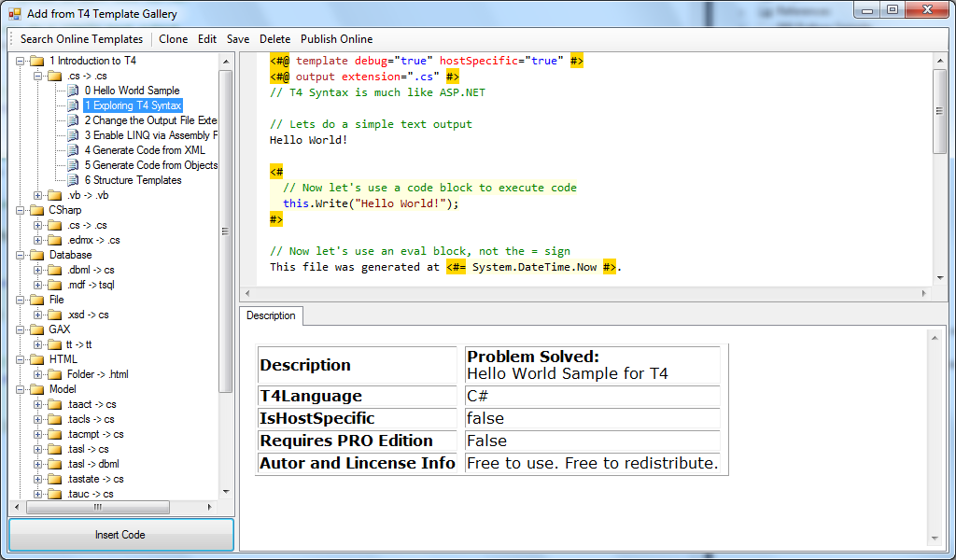Image resolution: width=956 pixels, height=560 pixels.
Task: Click the toolbar drag grip handle
Action: [x=12, y=39]
